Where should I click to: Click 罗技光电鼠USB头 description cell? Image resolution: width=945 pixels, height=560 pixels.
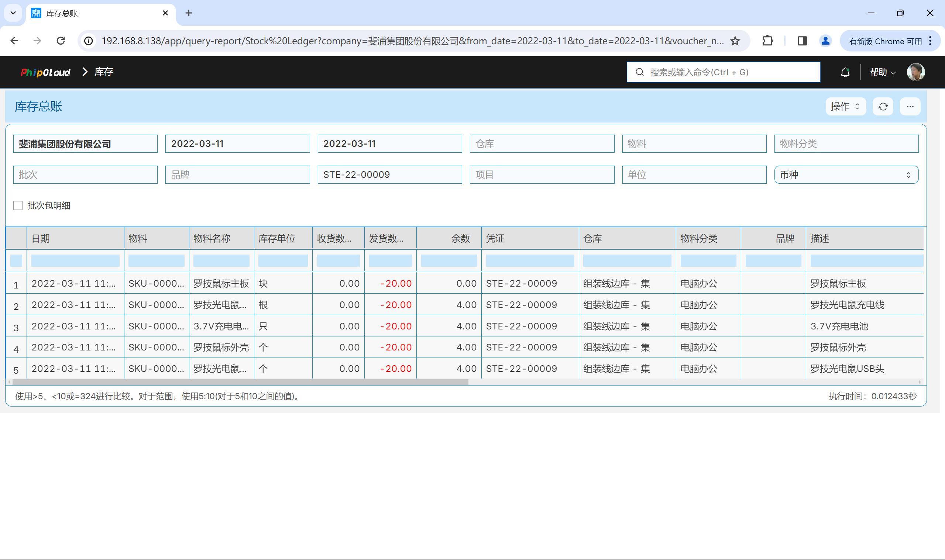click(865, 369)
